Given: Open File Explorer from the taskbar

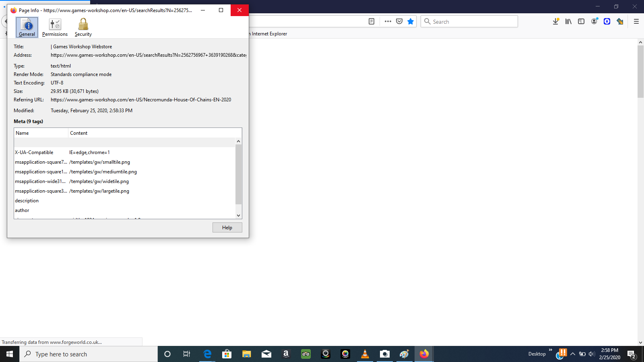Looking at the screenshot, I should [x=247, y=354].
